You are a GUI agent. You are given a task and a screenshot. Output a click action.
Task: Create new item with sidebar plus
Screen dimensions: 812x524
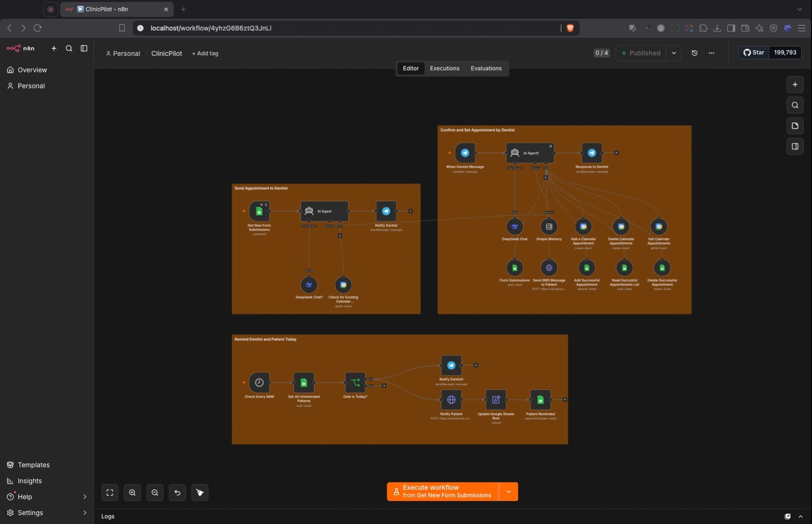click(54, 48)
